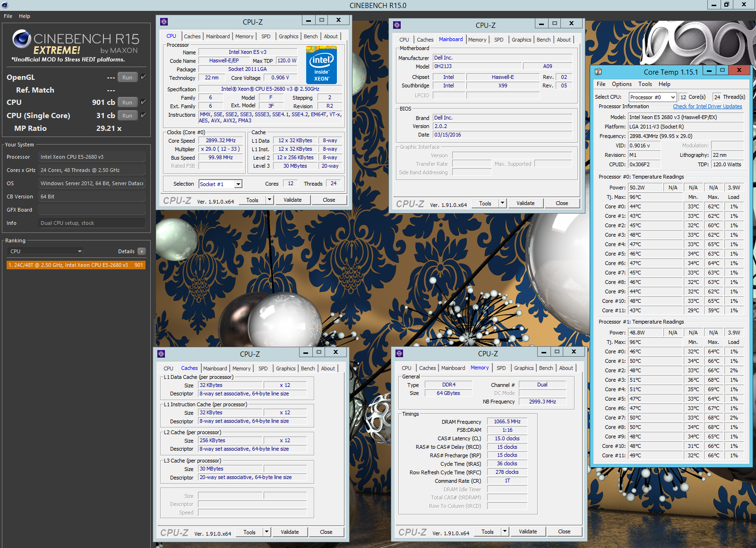Click the CPU-Z title bar icon in the Memory window

pos(399,353)
